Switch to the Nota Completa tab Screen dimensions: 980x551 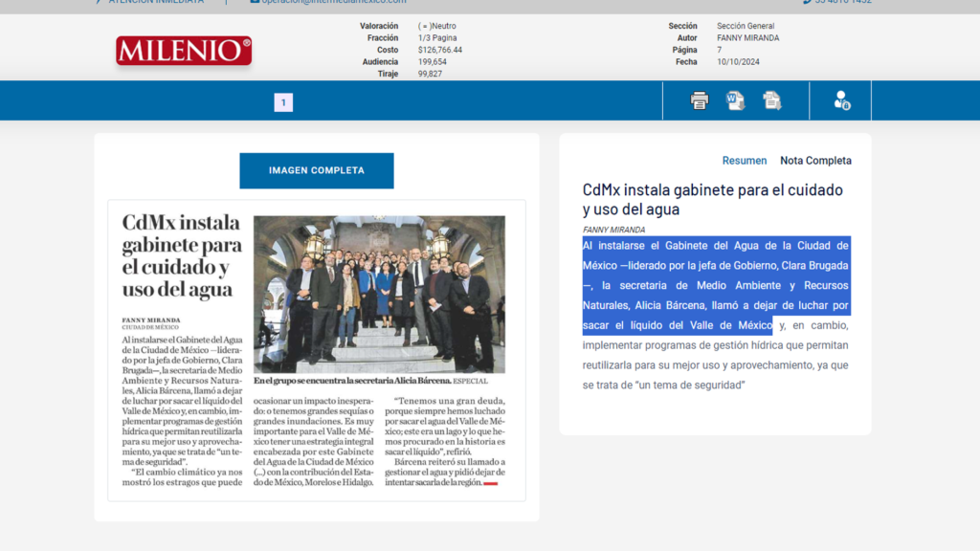815,161
